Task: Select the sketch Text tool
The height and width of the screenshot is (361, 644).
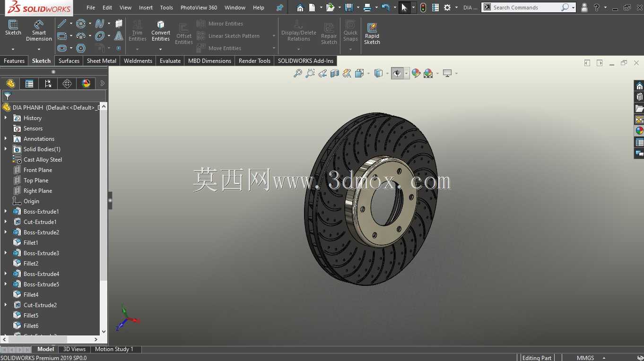Action: pos(119,36)
